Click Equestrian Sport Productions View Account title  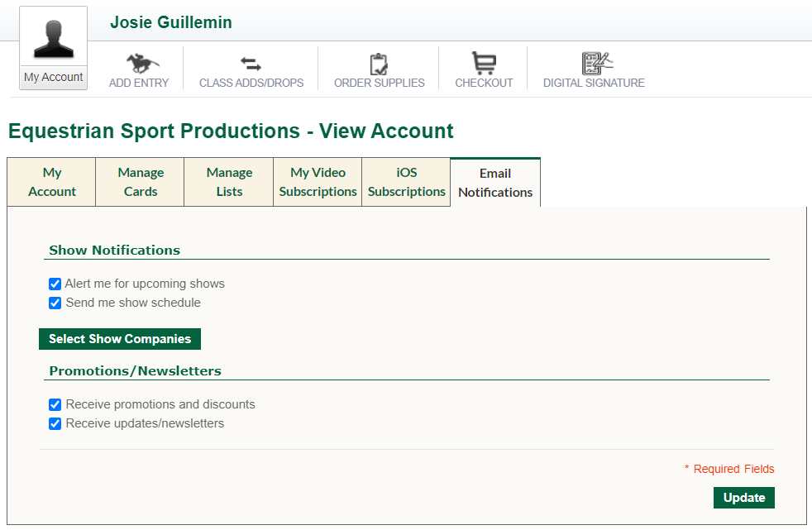pos(231,131)
